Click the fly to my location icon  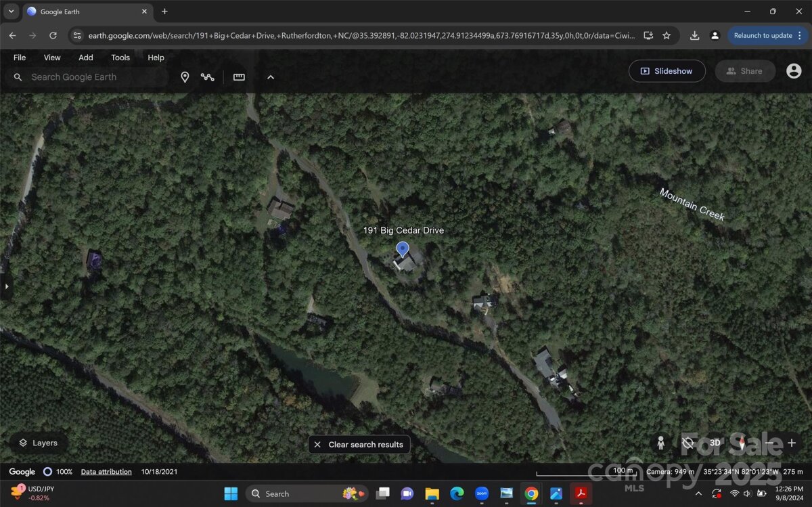[688, 443]
